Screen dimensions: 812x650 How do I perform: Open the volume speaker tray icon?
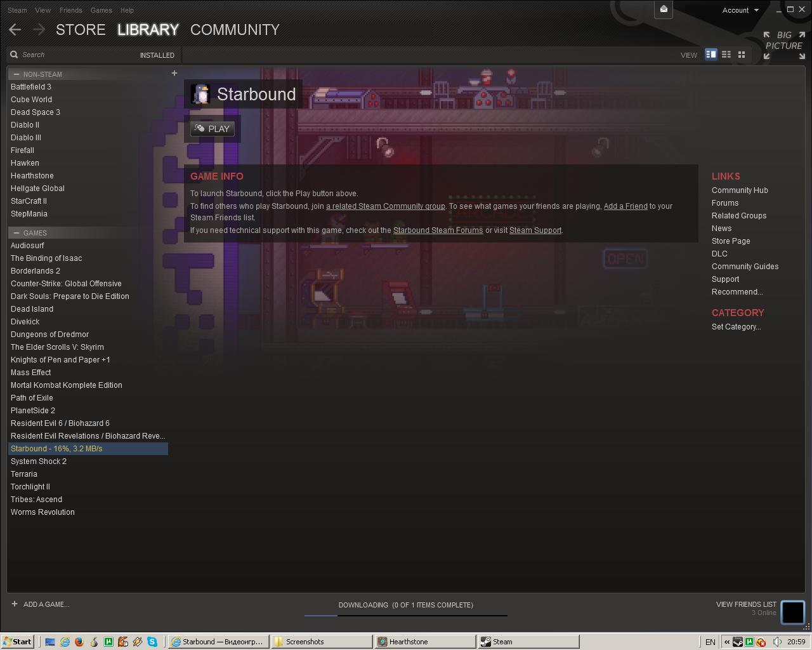click(x=778, y=642)
